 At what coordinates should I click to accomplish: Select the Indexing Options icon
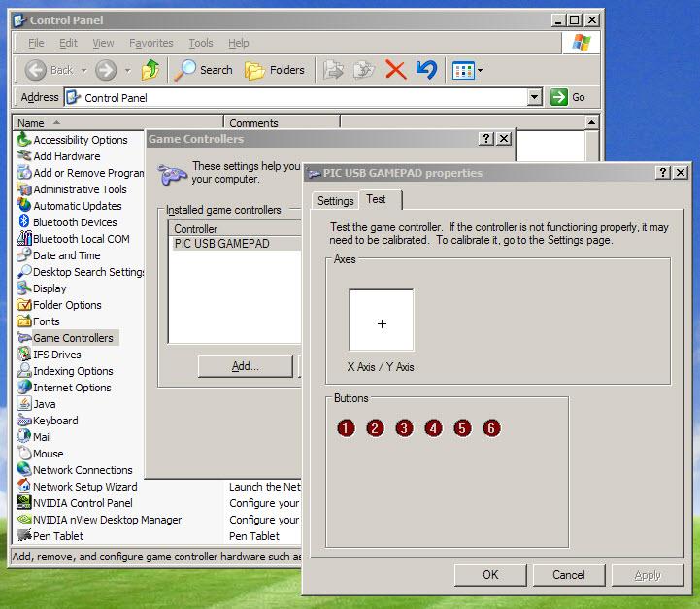(x=23, y=371)
